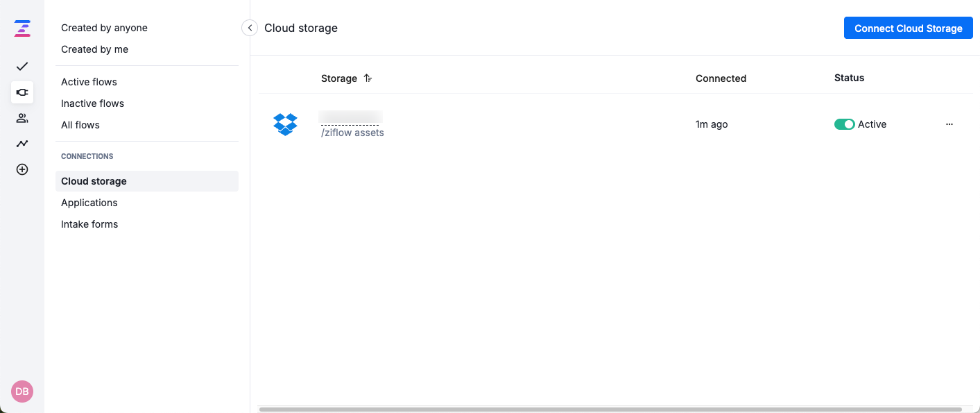Image resolution: width=980 pixels, height=413 pixels.
Task: Open the ziflow assets folder link
Action: [x=352, y=133]
